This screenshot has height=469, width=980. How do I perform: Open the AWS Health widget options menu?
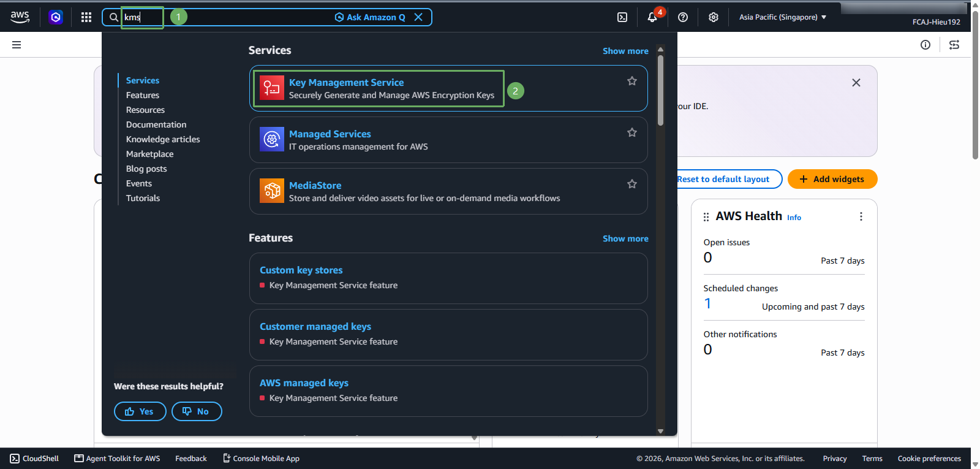pyautogui.click(x=861, y=216)
